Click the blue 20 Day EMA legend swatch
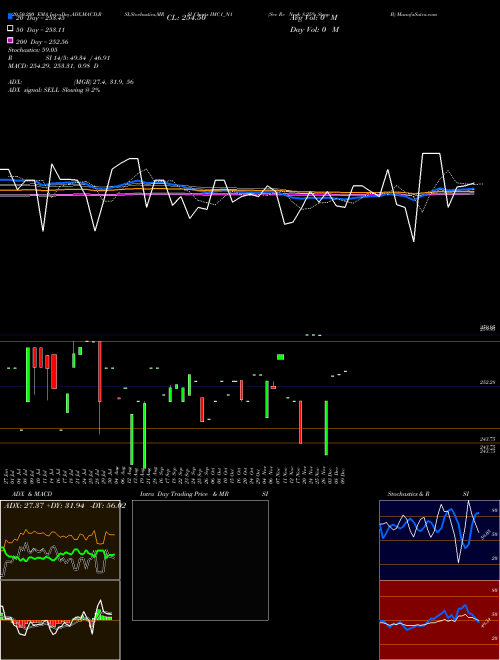The height and width of the screenshot is (660, 500). tap(10, 17)
